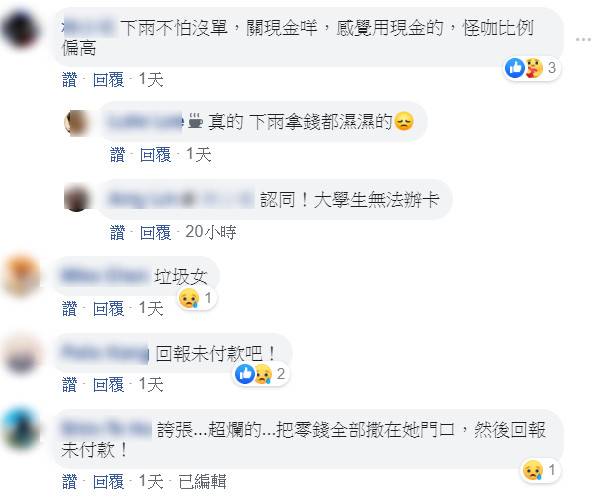The width and height of the screenshot is (596, 498).
Task: Open the blue-green avatar of the last commenter
Action: [x=21, y=429]
